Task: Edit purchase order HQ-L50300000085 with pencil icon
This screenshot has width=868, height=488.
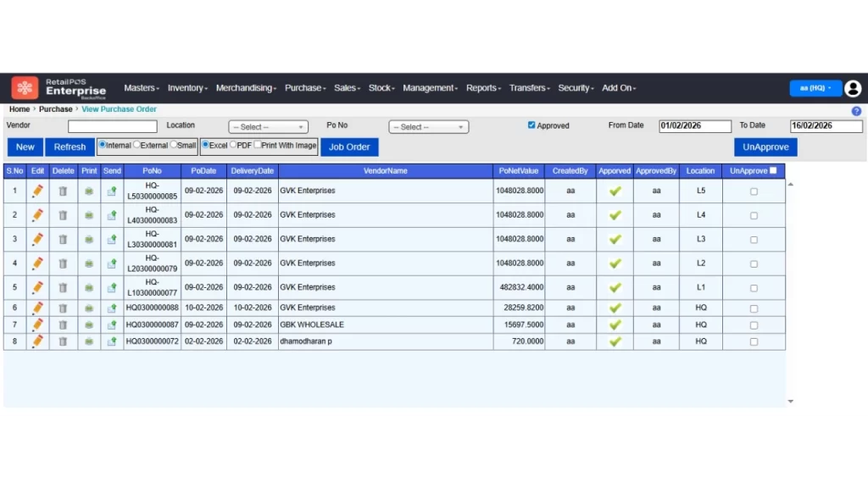Action: pyautogui.click(x=37, y=191)
